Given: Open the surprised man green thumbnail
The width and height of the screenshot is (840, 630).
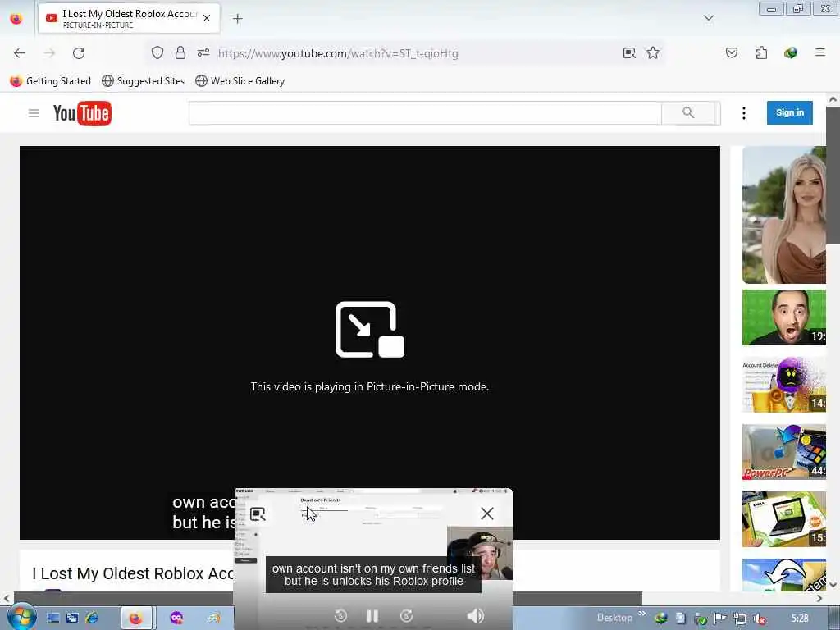Looking at the screenshot, I should (783, 317).
